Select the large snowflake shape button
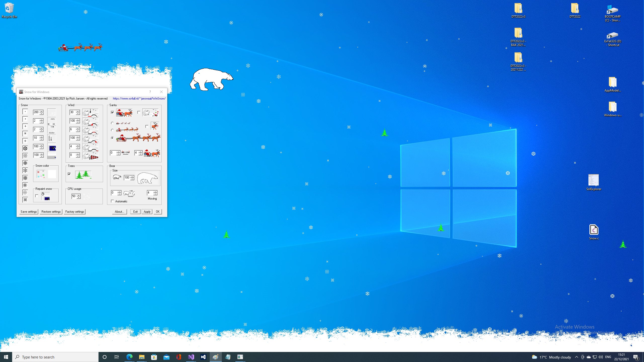 coord(25,148)
